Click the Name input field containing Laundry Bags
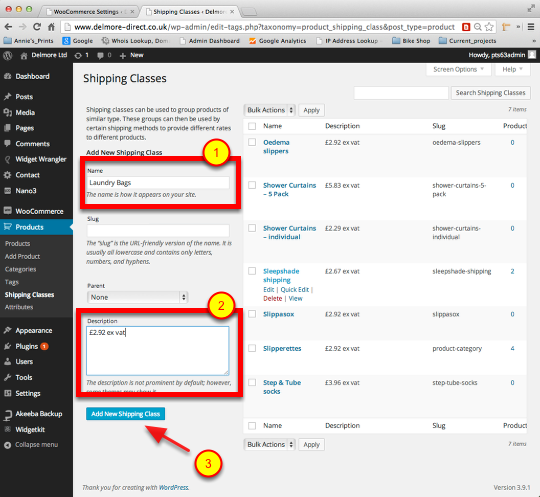 click(x=158, y=183)
